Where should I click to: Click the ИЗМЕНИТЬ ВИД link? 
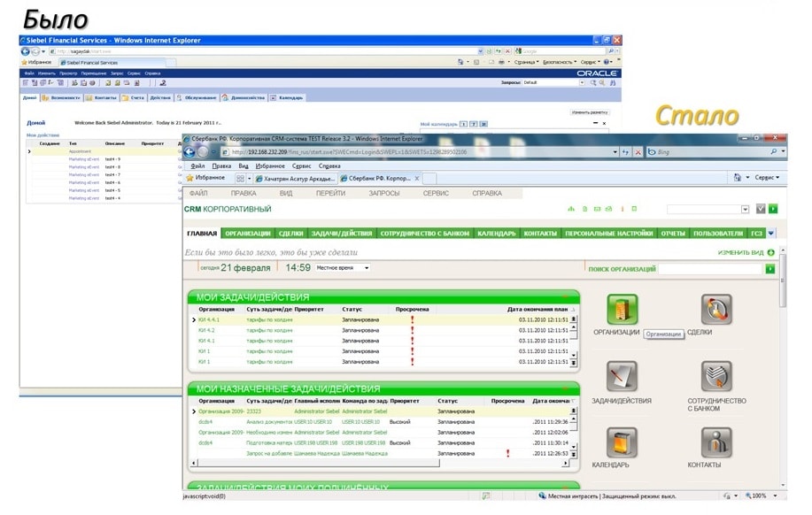click(740, 252)
